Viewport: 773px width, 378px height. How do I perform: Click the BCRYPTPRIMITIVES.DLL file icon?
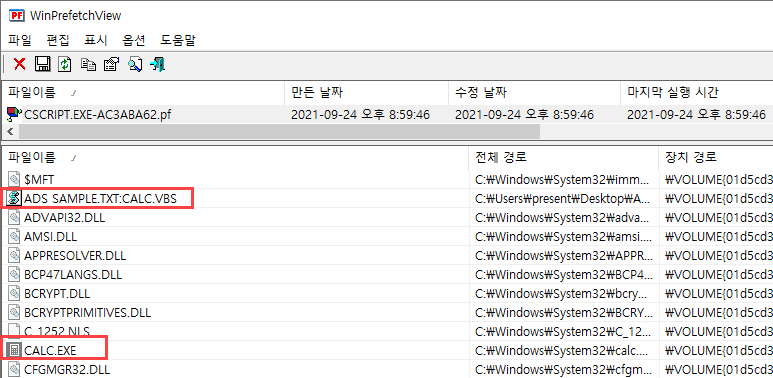pyautogui.click(x=15, y=312)
